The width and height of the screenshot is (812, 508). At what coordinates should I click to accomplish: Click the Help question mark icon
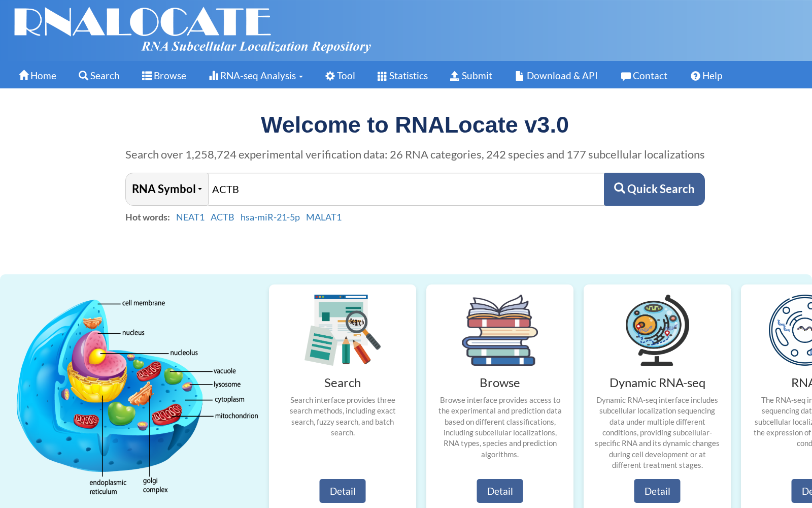pos(695,76)
